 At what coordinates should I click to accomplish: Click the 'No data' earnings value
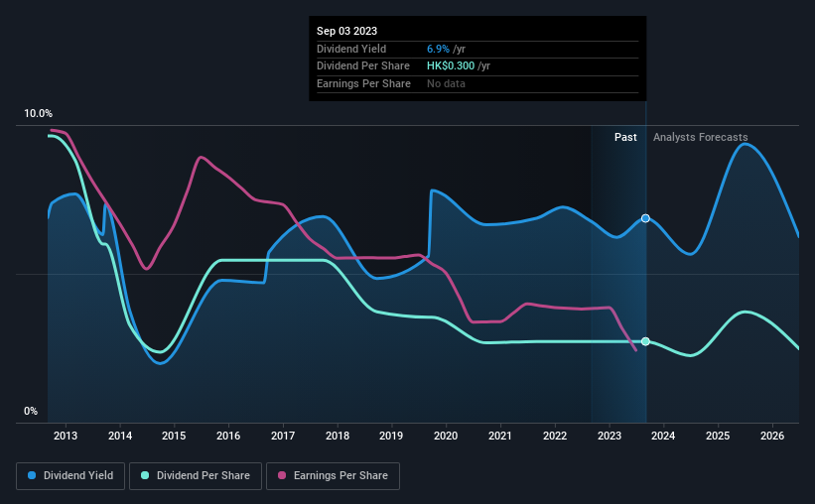click(446, 83)
